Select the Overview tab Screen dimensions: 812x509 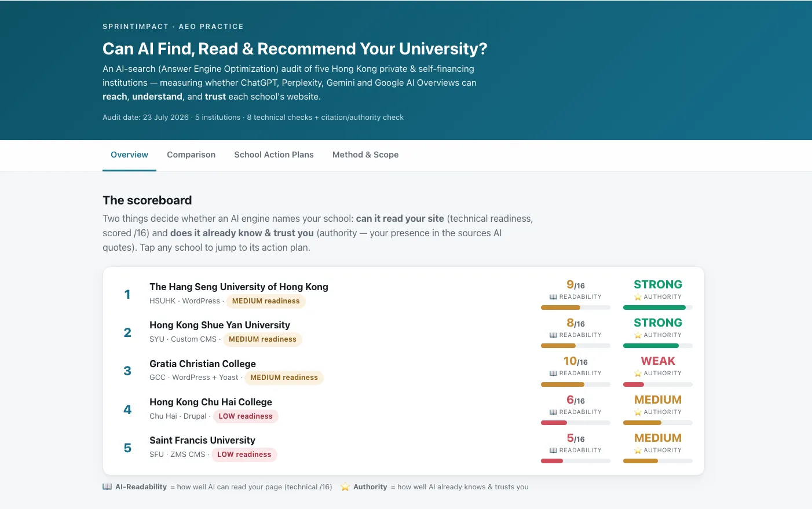129,155
